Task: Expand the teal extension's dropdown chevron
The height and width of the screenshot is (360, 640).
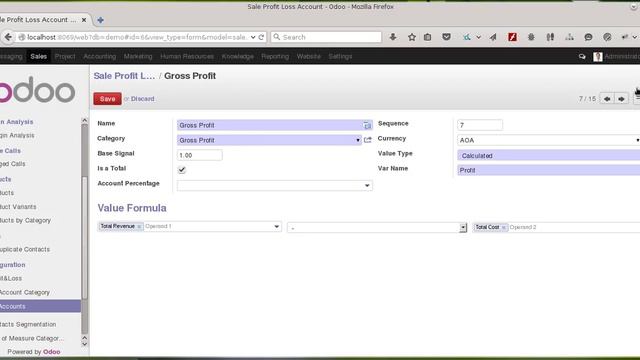Action: (478, 37)
